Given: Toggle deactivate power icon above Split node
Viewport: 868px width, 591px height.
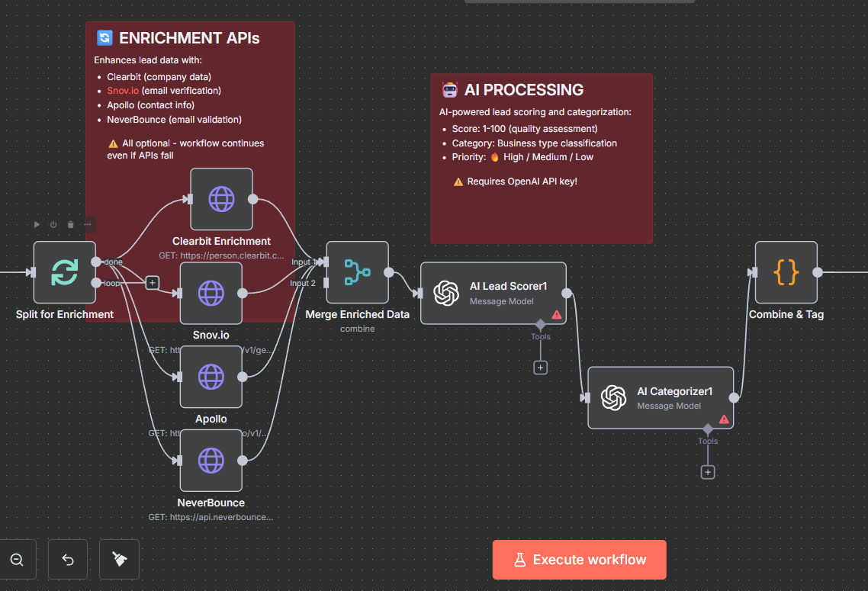Looking at the screenshot, I should [x=53, y=225].
